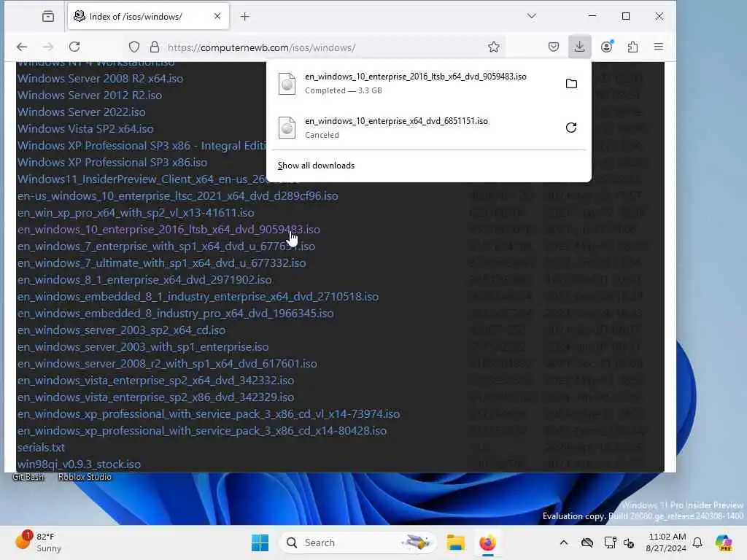Open server_2008_r2_with_sp1 iso link
The width and height of the screenshot is (747, 560).
167,364
